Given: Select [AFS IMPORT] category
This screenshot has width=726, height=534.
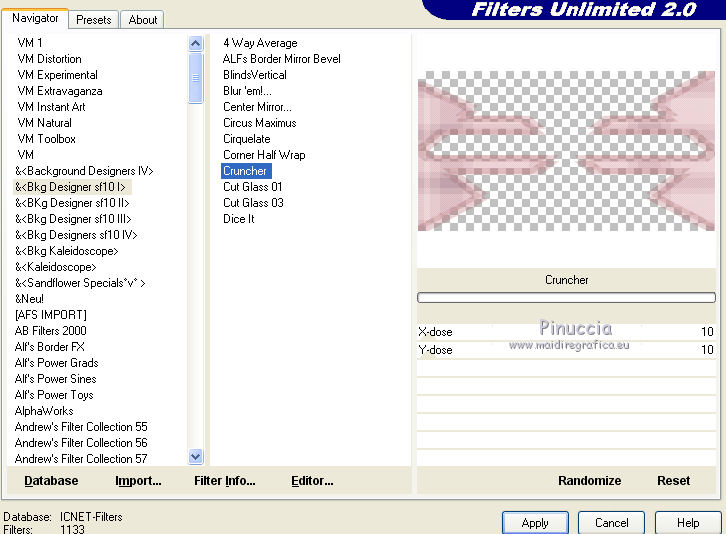Looking at the screenshot, I should point(50,314).
